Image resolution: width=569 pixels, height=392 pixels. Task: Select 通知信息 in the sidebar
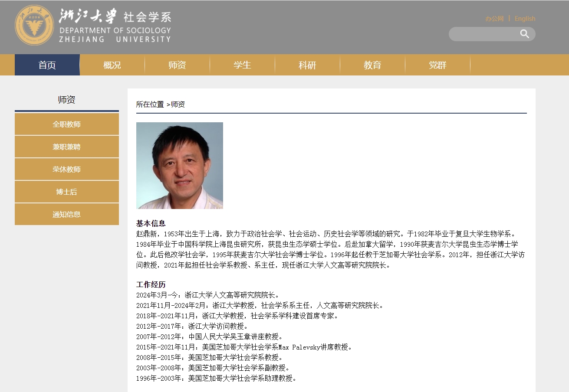click(67, 215)
